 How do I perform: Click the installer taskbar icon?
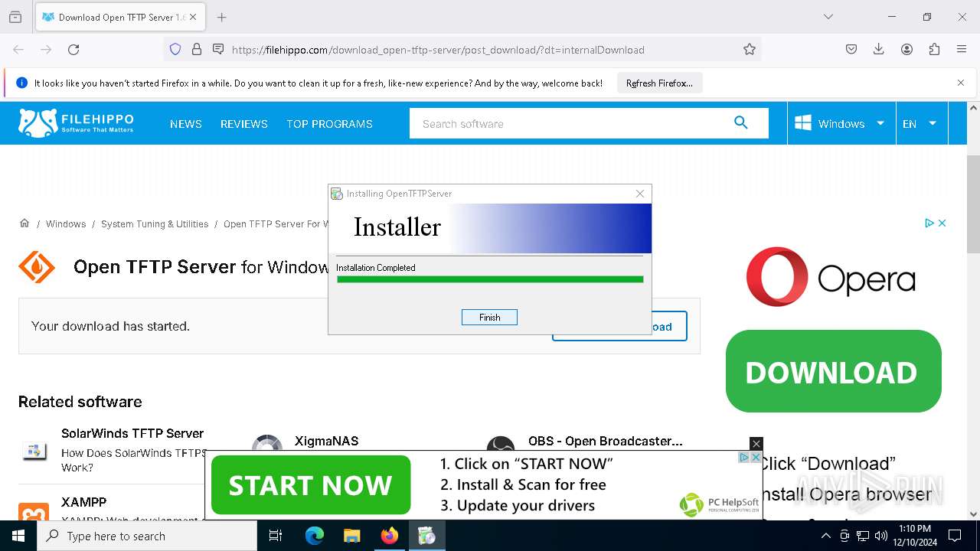pyautogui.click(x=426, y=536)
